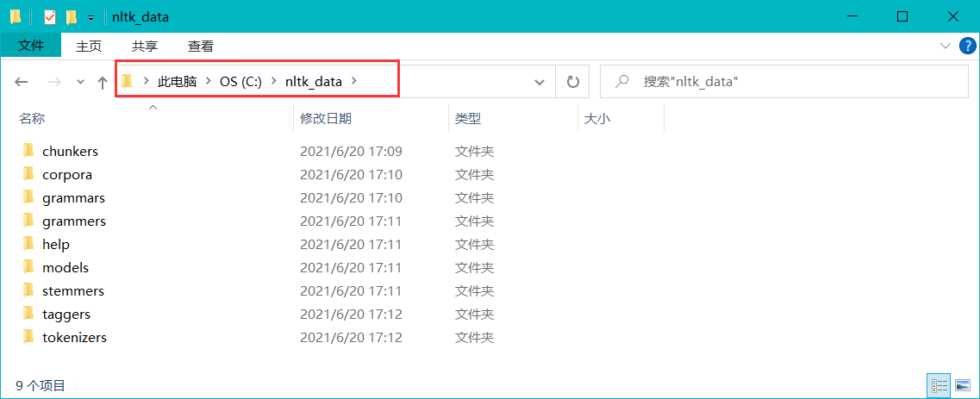Select the corpora folder name
980x399 pixels.
click(x=67, y=175)
